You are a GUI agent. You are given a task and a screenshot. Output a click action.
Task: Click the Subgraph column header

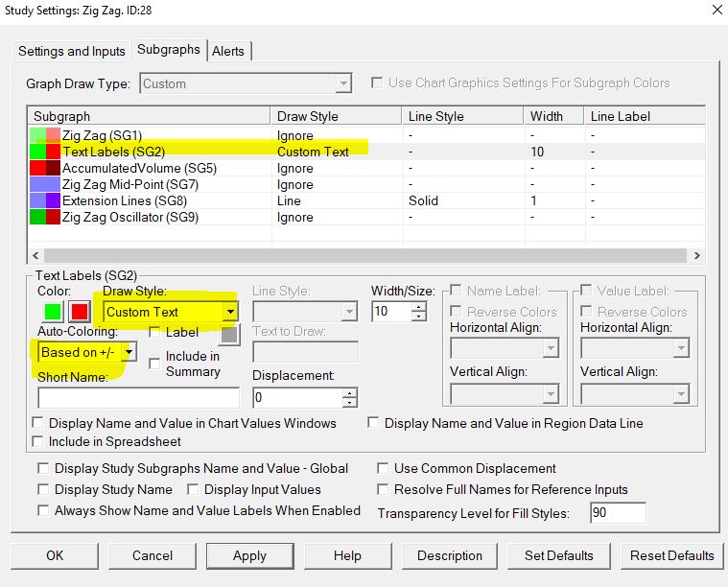149,116
